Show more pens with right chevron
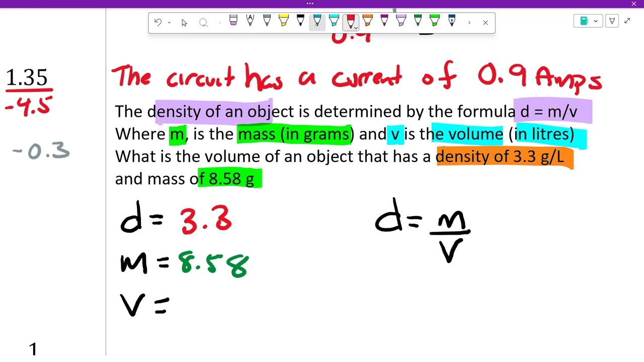 click(469, 23)
